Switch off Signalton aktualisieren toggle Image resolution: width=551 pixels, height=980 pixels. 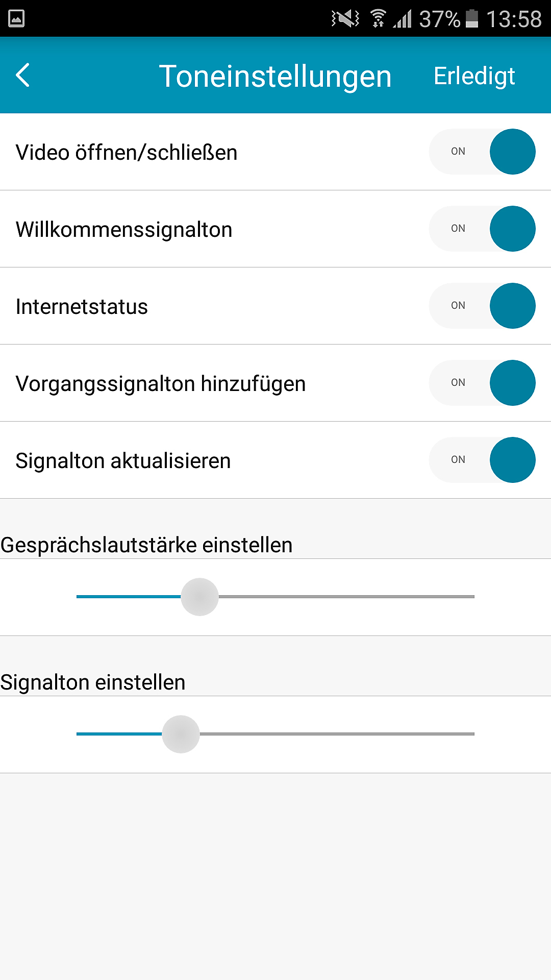[x=482, y=460]
